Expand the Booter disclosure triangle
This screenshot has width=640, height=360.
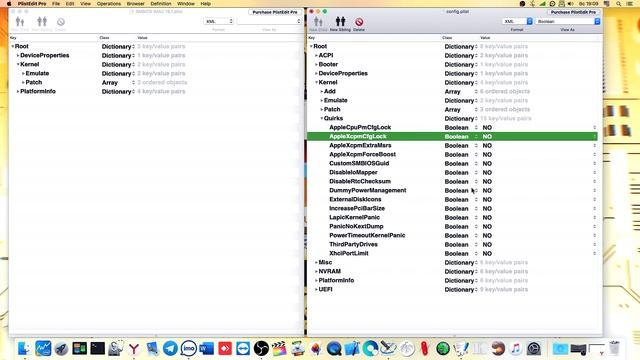pos(316,64)
